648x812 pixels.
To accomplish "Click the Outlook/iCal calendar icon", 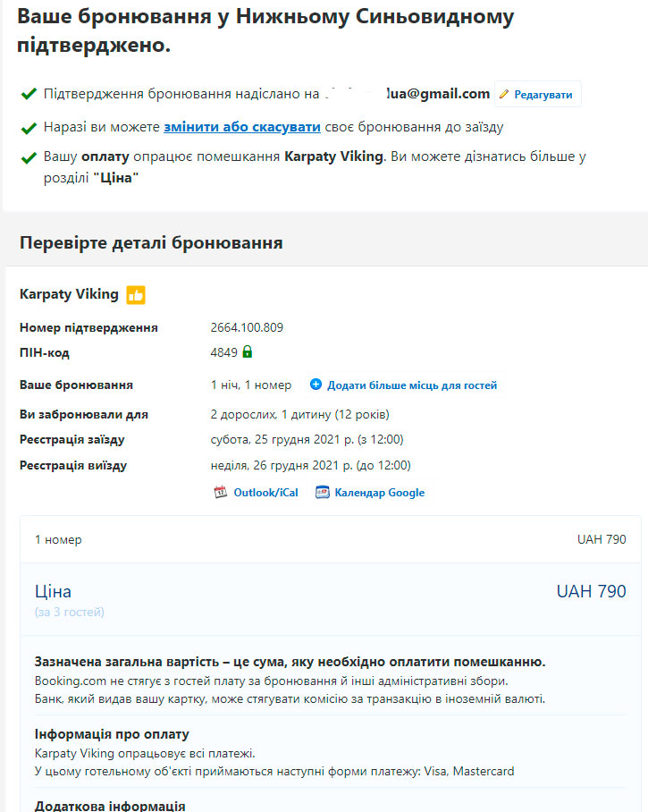I will tap(221, 492).
